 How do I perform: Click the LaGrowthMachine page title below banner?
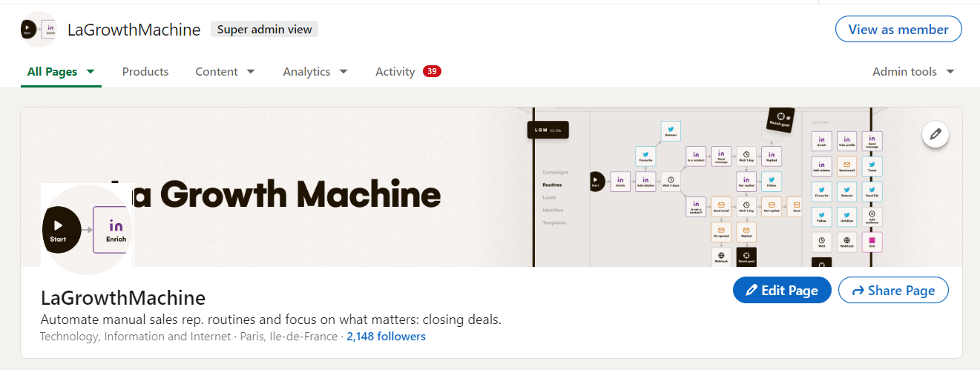click(x=122, y=298)
